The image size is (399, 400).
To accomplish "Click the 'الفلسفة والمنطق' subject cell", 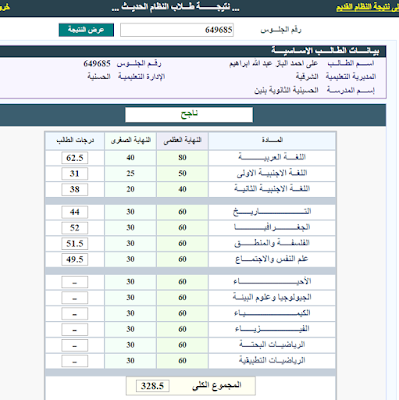I will click(272, 243).
